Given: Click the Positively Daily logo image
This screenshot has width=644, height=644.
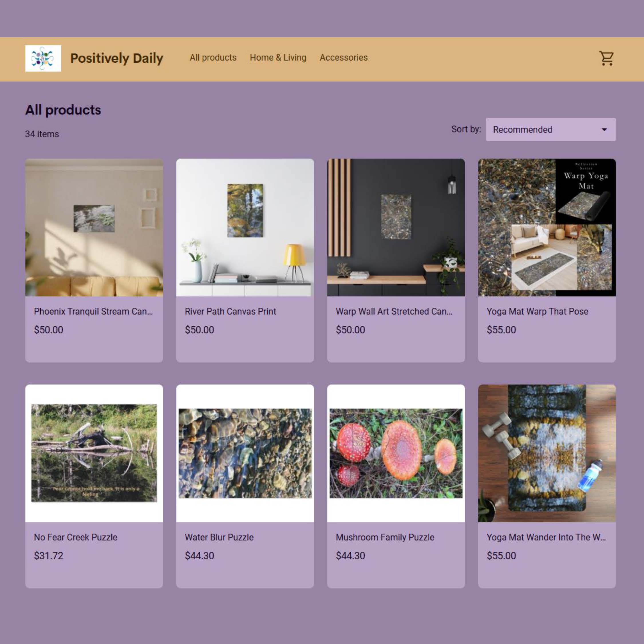Looking at the screenshot, I should coord(43,58).
